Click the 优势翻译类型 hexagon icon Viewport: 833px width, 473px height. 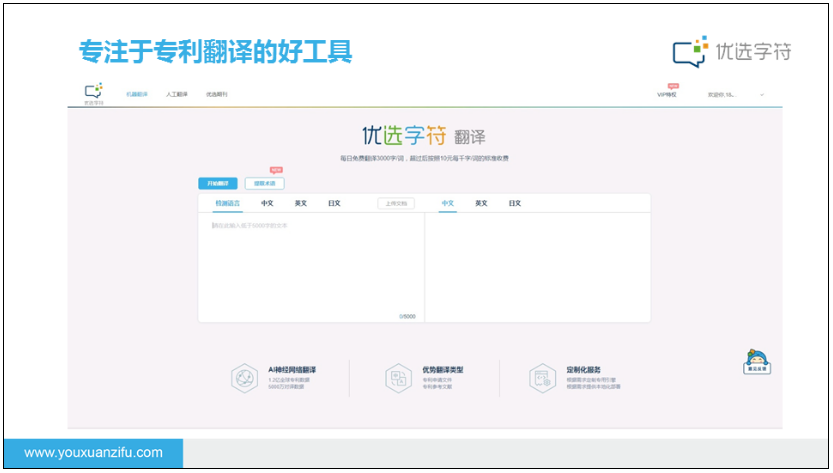(x=398, y=378)
